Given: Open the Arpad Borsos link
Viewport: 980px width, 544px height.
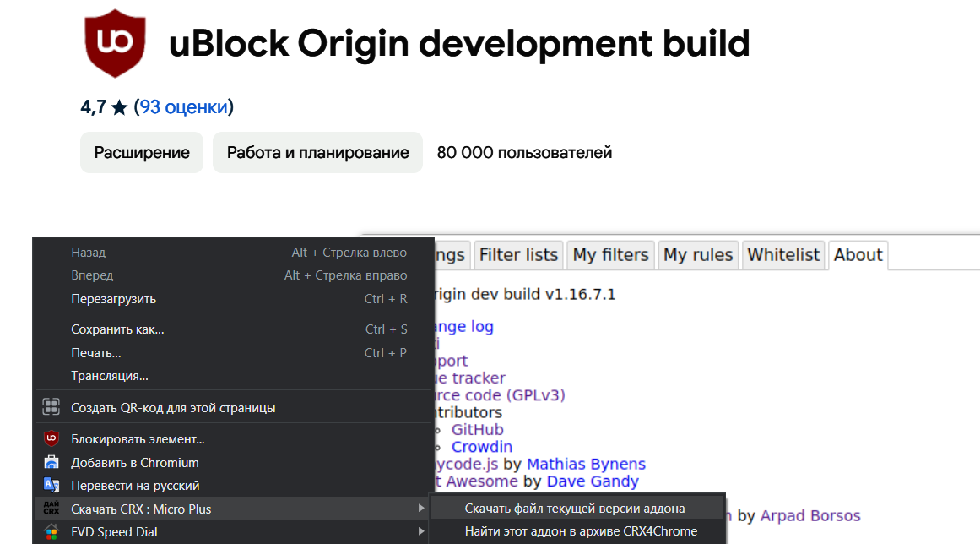Looking at the screenshot, I should (x=810, y=516).
